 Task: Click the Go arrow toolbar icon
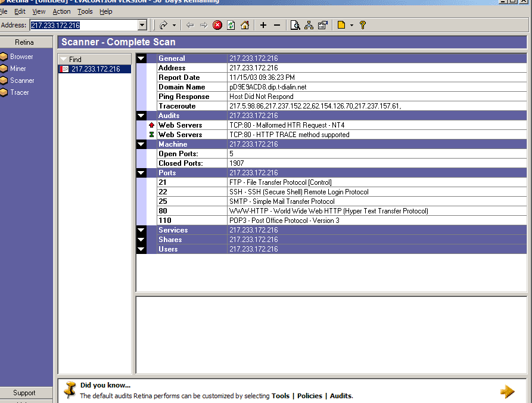pyautogui.click(x=164, y=25)
